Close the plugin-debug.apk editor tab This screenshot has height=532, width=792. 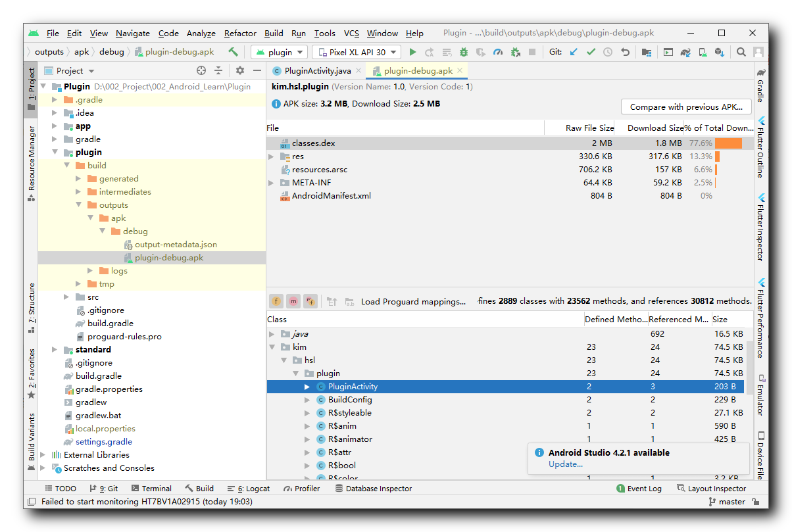coord(460,70)
